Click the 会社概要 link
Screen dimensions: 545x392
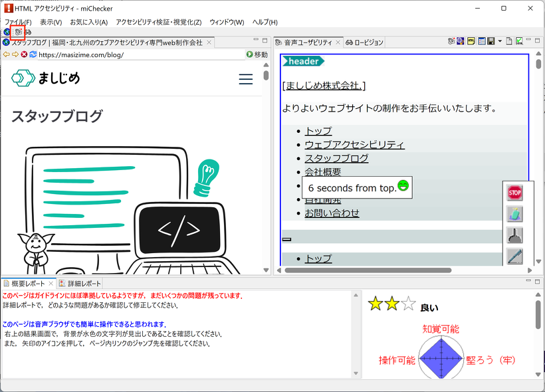(323, 171)
